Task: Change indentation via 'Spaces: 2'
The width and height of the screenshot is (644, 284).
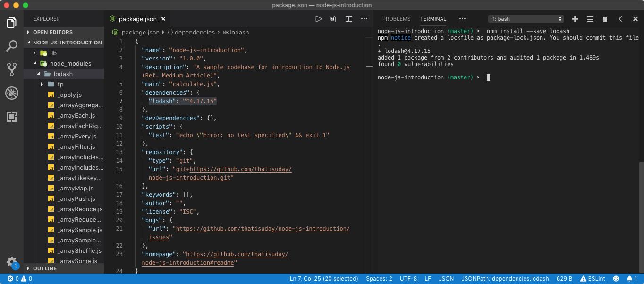Action: coord(379,279)
